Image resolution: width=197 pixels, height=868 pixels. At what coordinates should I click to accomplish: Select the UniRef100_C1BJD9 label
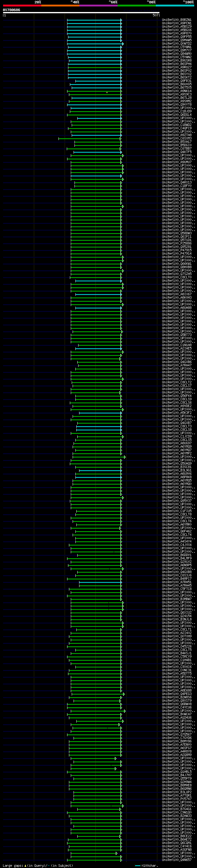click(176, 111)
